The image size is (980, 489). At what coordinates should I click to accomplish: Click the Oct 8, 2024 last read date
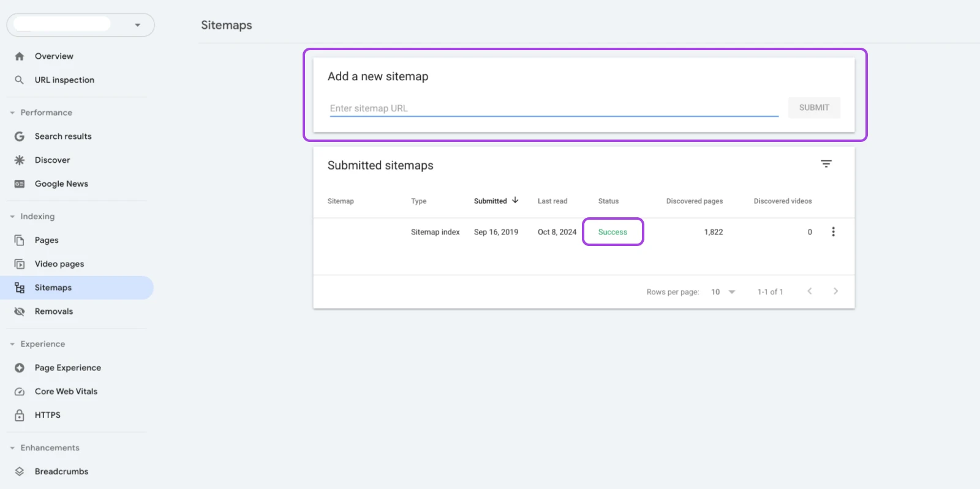tap(557, 233)
